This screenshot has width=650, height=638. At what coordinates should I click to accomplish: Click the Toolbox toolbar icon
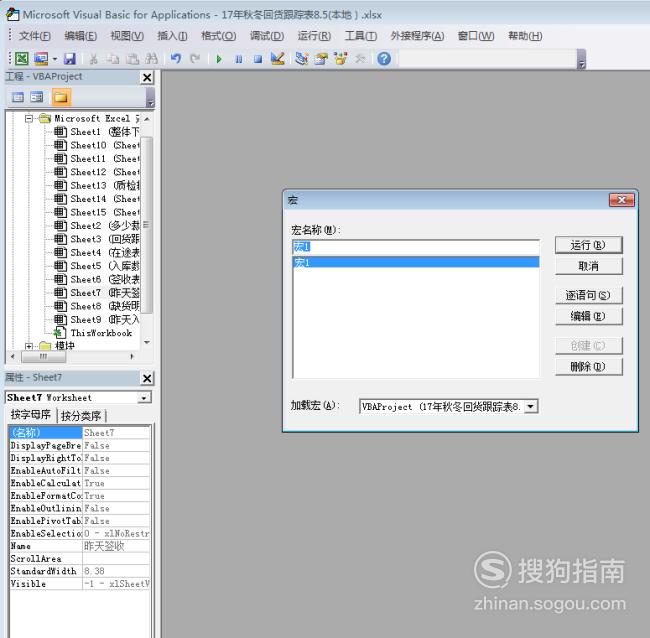click(x=360, y=59)
